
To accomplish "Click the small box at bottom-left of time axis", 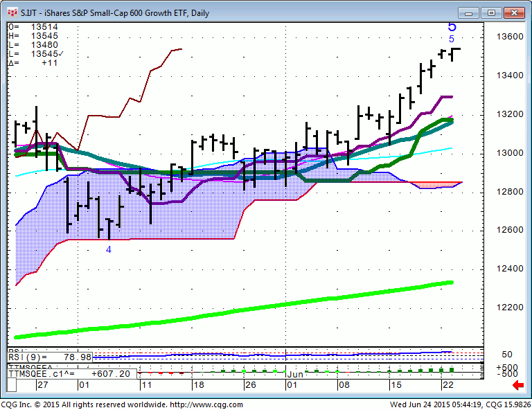I will [12, 385].
